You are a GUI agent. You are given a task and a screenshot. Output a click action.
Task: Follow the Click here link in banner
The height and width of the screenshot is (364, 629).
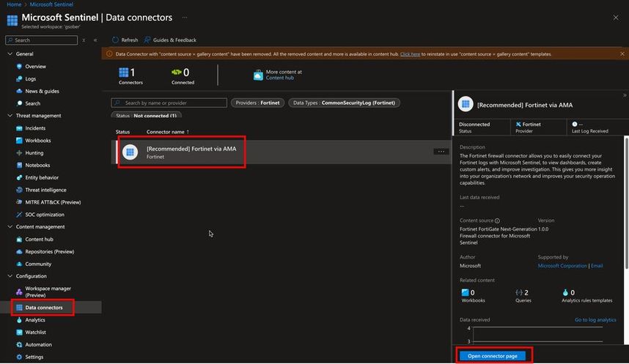pos(410,54)
